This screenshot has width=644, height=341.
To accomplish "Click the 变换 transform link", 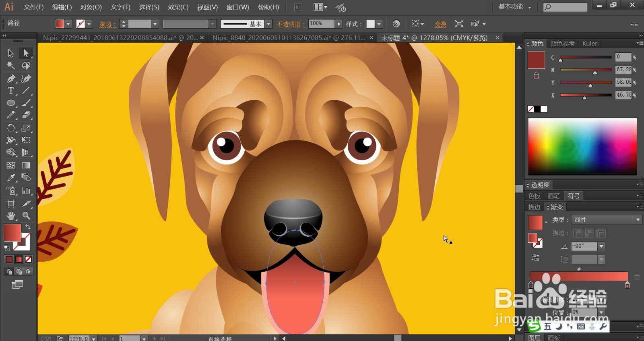I will click(440, 24).
